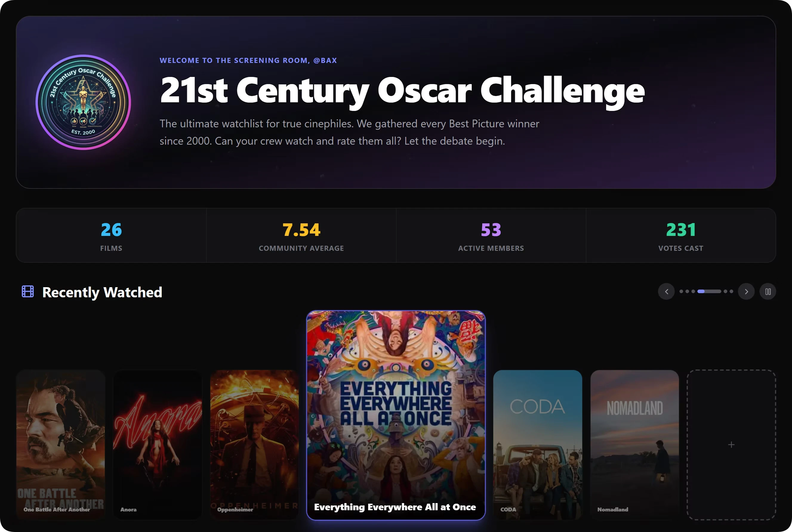The width and height of the screenshot is (792, 532).
Task: Pause the Recently Watched carousel autoplay
Action: pos(768,291)
